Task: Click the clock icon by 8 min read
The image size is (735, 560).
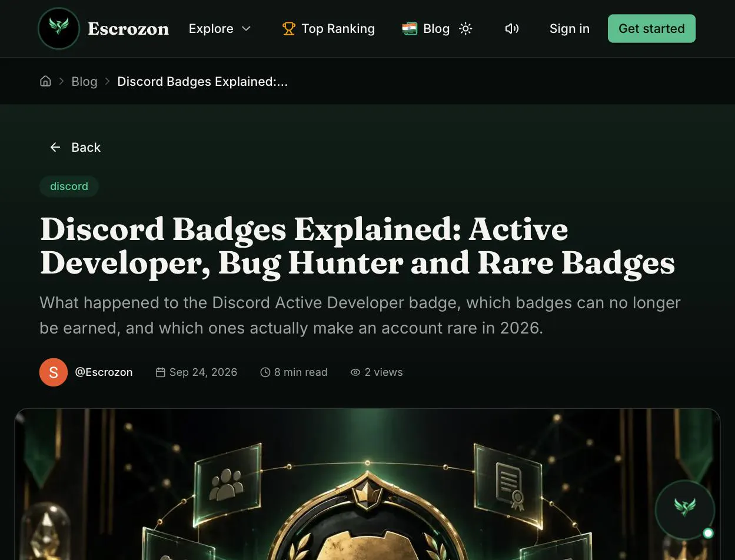Action: point(265,372)
